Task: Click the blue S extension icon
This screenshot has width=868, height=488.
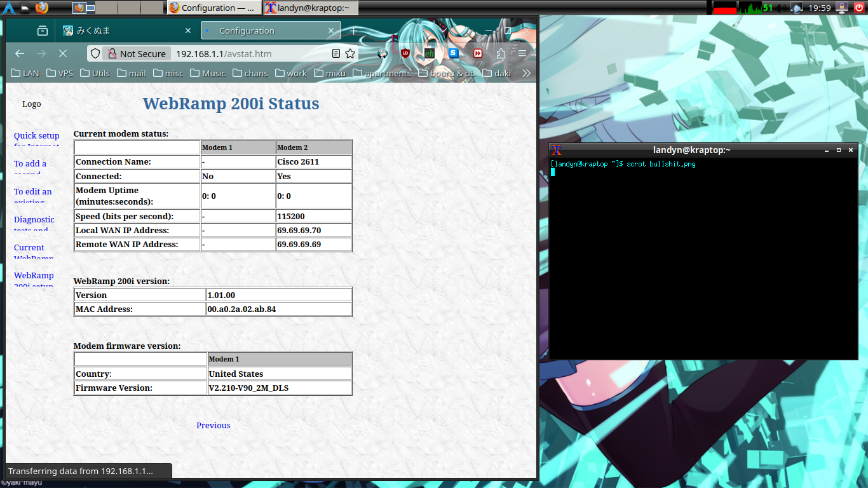Action: tap(453, 54)
